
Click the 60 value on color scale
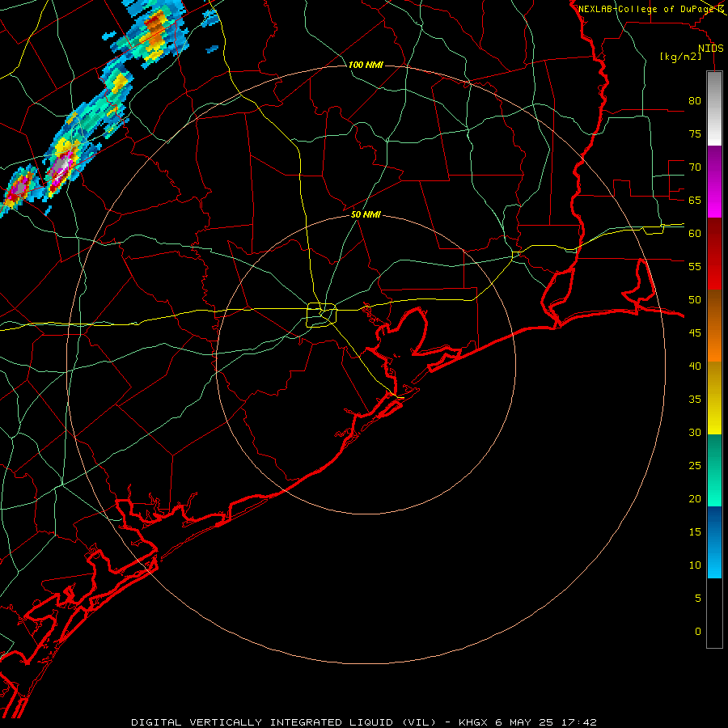pos(695,234)
